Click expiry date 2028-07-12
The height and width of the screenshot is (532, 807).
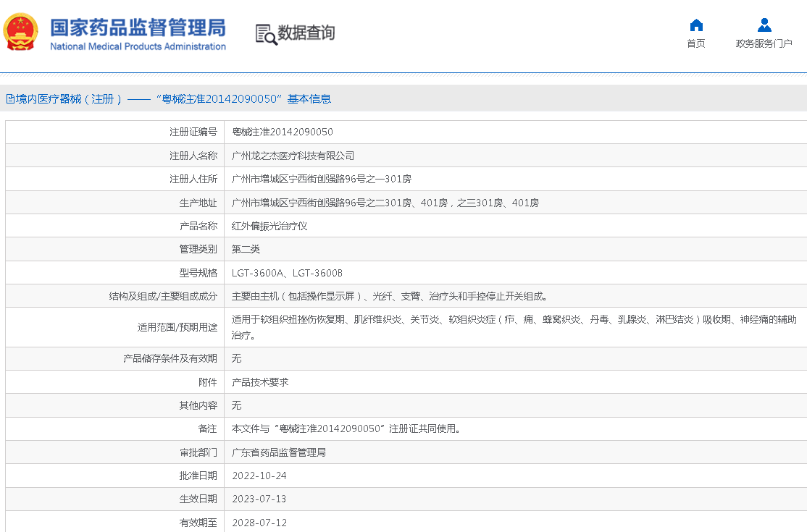259,523
